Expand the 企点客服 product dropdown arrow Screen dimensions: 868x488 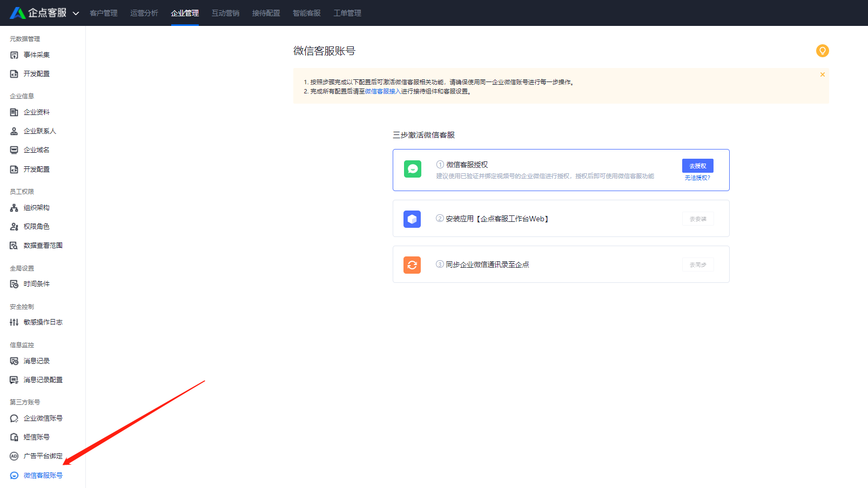pyautogui.click(x=76, y=13)
